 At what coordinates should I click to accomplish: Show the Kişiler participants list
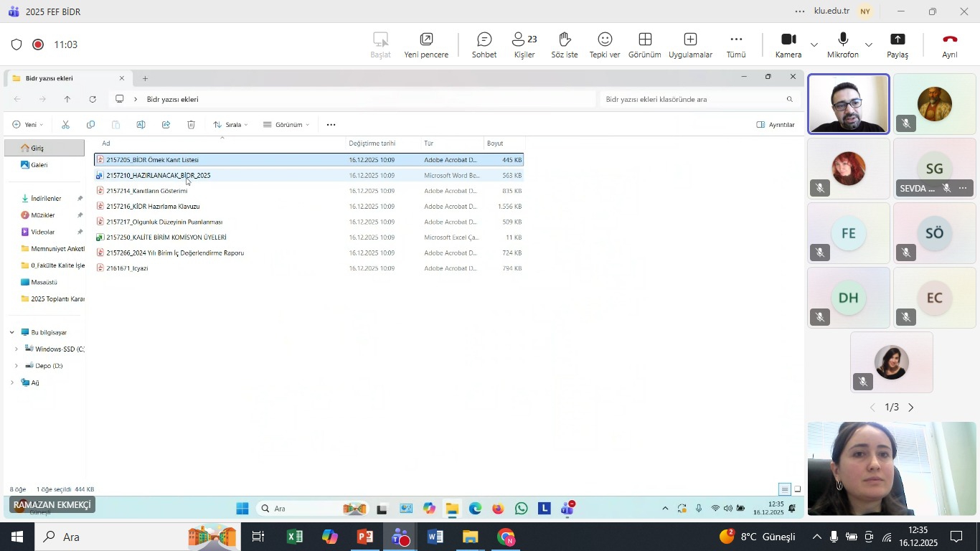524,44
